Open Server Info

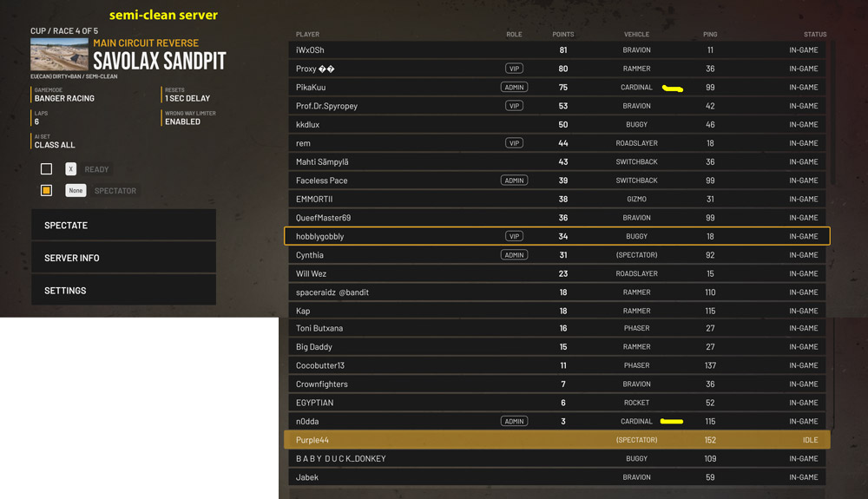point(123,258)
